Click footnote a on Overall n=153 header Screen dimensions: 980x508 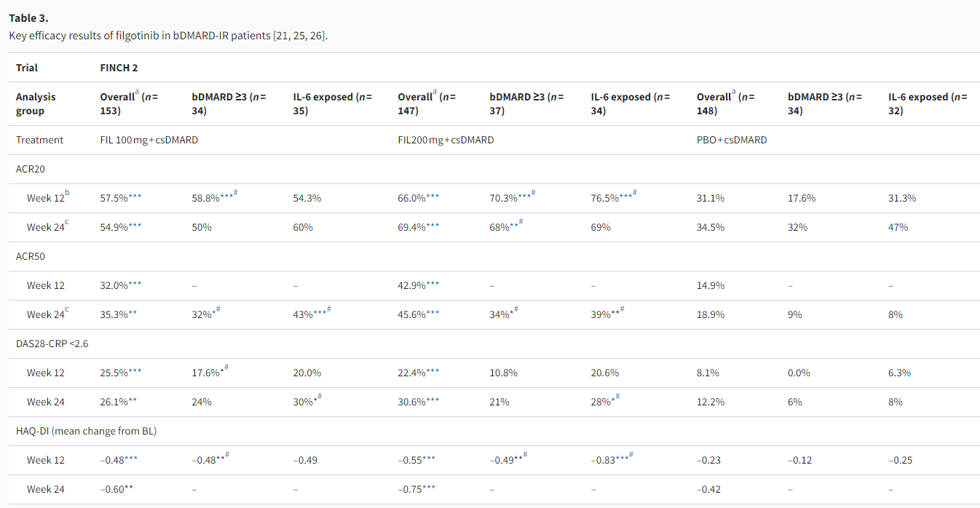click(136, 92)
